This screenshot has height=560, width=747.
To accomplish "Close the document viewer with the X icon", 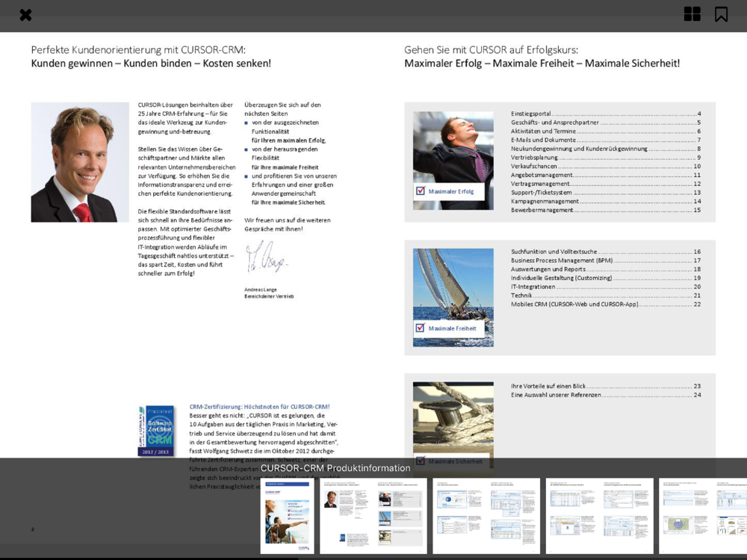I will (x=25, y=15).
